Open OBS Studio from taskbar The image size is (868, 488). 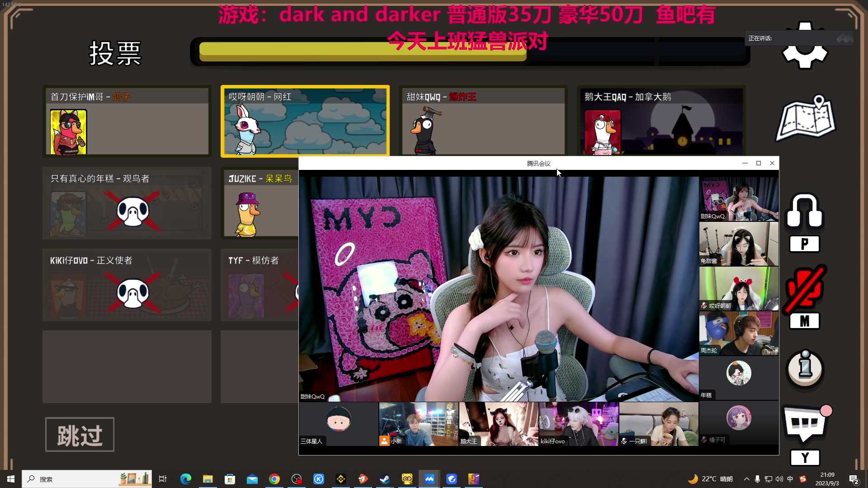pyautogui.click(x=297, y=479)
